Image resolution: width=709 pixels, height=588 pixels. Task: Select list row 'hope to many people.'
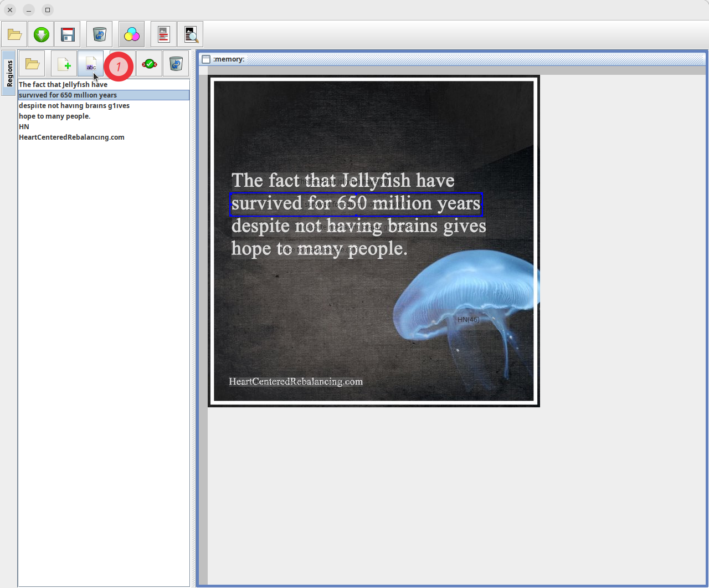click(104, 116)
